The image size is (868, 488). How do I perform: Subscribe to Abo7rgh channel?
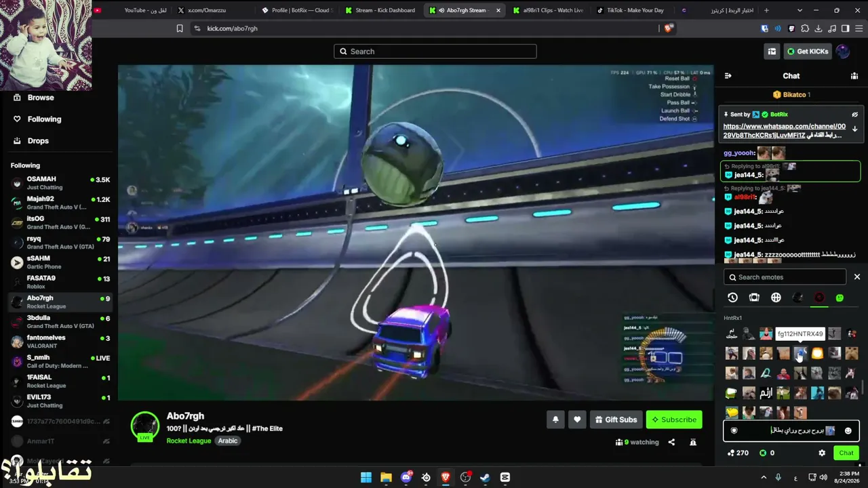click(674, 420)
